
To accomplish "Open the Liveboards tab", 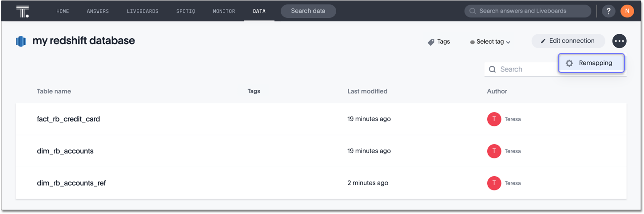I will (143, 11).
